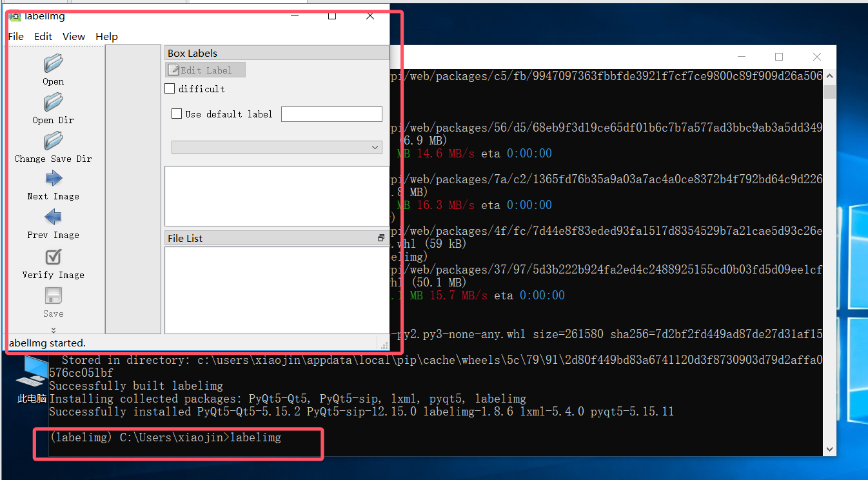Open This PC desktop icon

tap(31, 379)
